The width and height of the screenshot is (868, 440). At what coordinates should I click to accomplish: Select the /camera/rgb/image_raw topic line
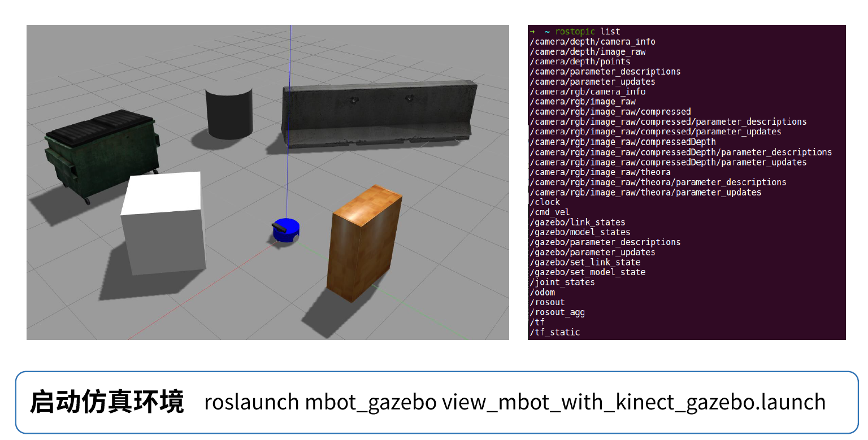click(583, 102)
